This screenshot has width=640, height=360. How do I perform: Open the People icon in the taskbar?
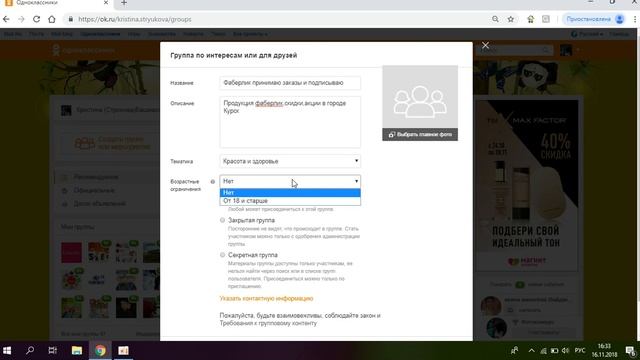(x=515, y=351)
